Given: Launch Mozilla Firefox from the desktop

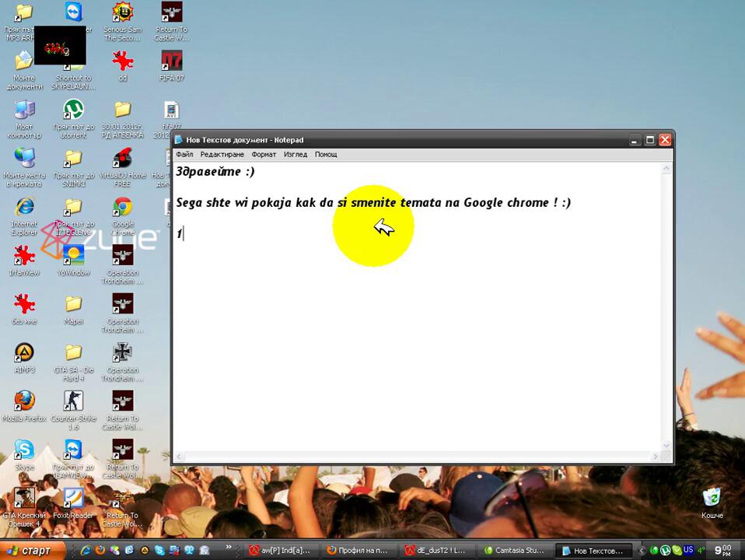Looking at the screenshot, I should (x=24, y=401).
